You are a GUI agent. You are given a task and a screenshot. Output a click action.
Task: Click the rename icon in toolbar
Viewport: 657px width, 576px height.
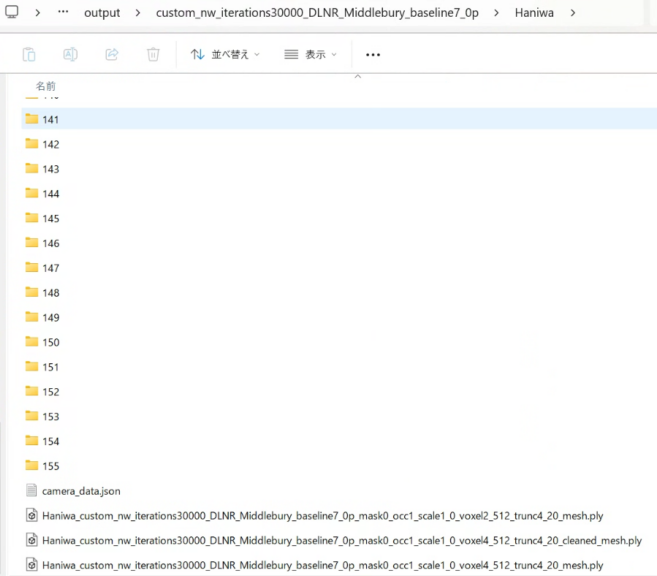(70, 54)
